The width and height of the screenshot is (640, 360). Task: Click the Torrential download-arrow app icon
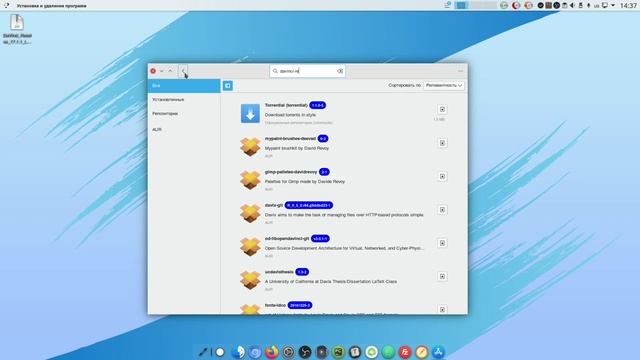[x=250, y=113]
